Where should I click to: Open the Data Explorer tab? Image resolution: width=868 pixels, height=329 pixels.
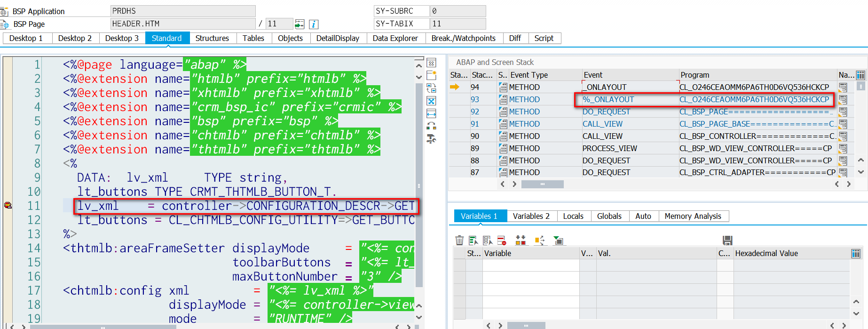395,38
